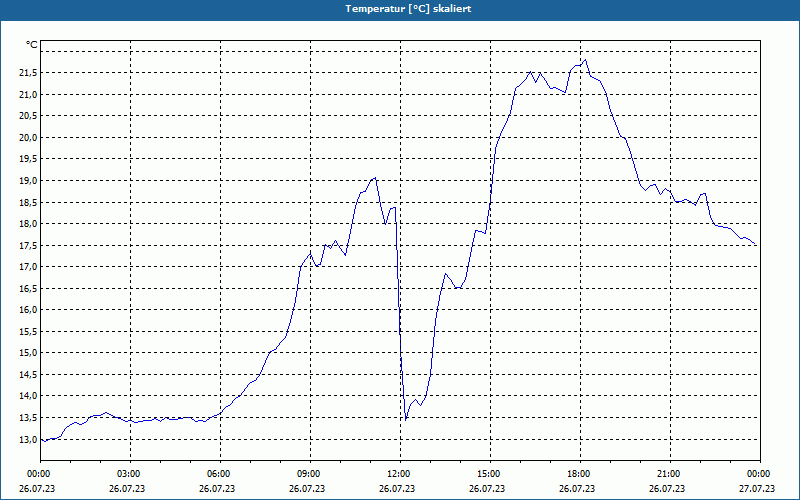Click the curve's highest peak just after 18:00

(x=585, y=60)
